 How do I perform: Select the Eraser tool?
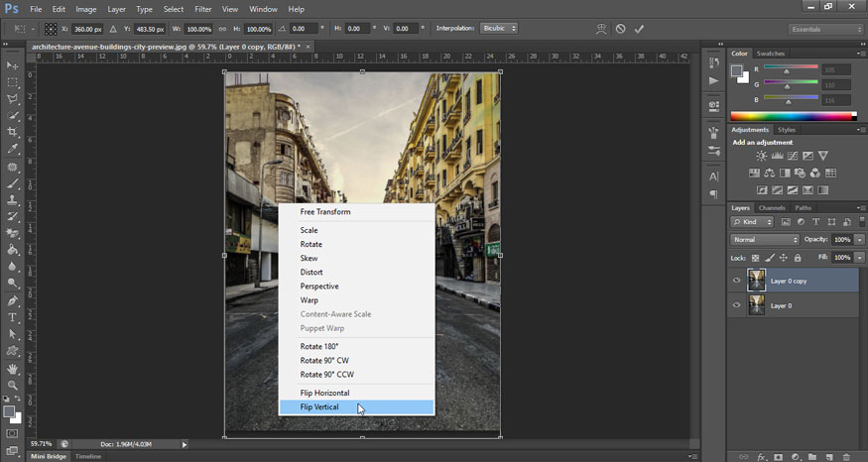tap(12, 234)
